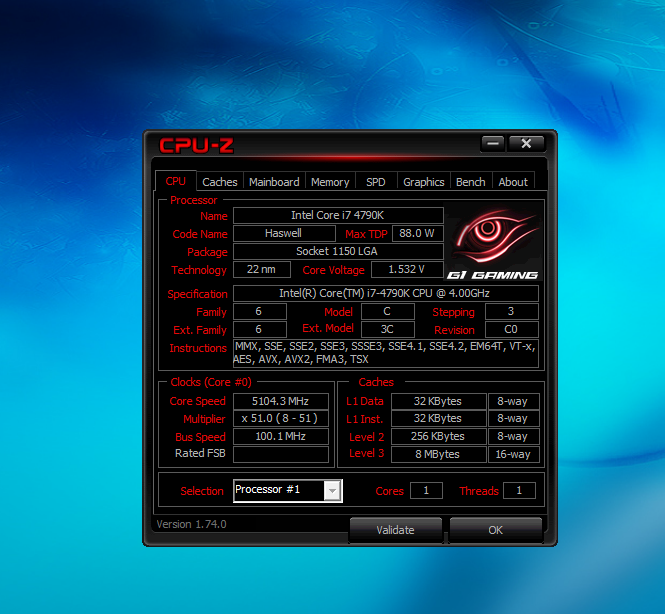Close the CPU-Z window

tap(526, 144)
